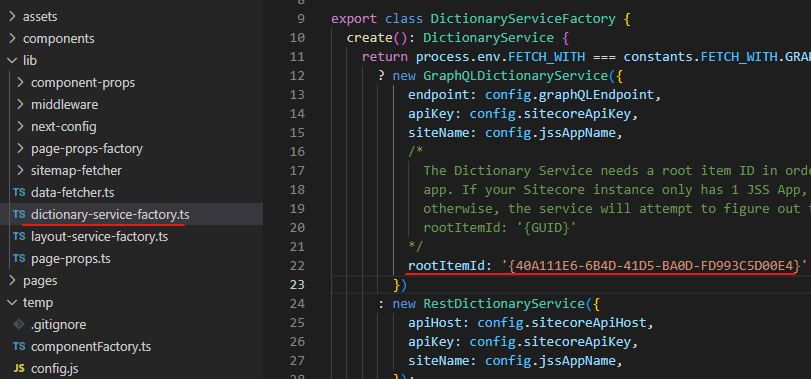Select the sitemap-fetcher folder label
811x379 pixels.
pos(77,171)
